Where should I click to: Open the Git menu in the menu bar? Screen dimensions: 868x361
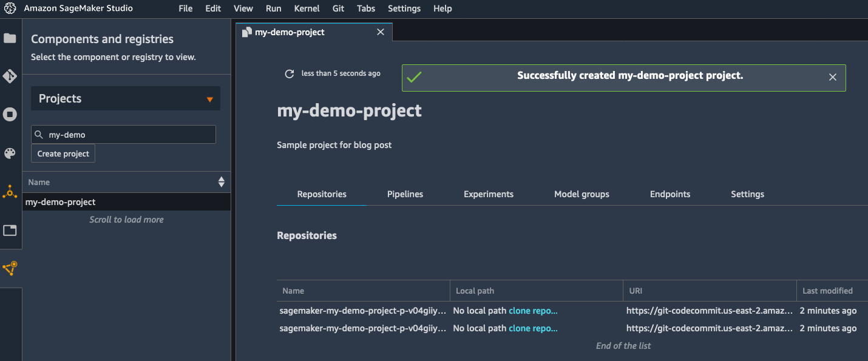(339, 8)
